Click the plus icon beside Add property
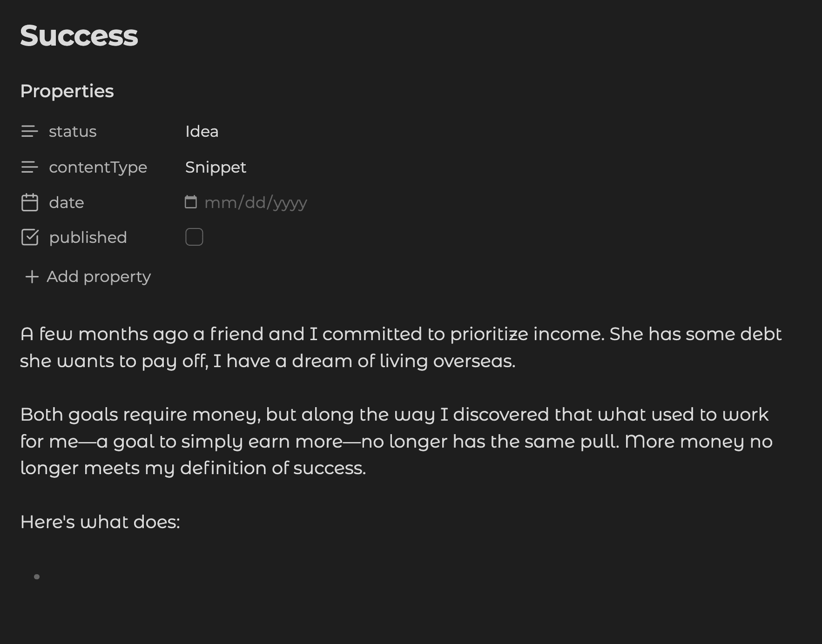The image size is (822, 644). (32, 277)
